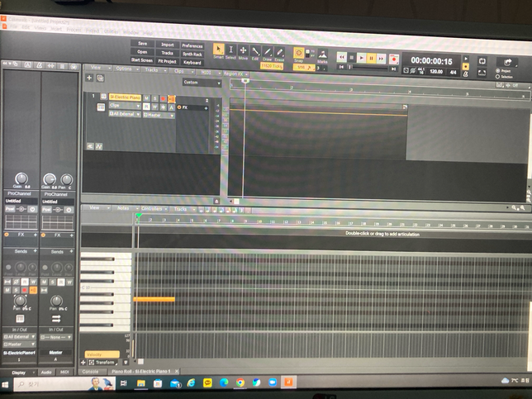This screenshot has height=399, width=532.
Task: Click the transport Play button
Action: tap(362, 59)
